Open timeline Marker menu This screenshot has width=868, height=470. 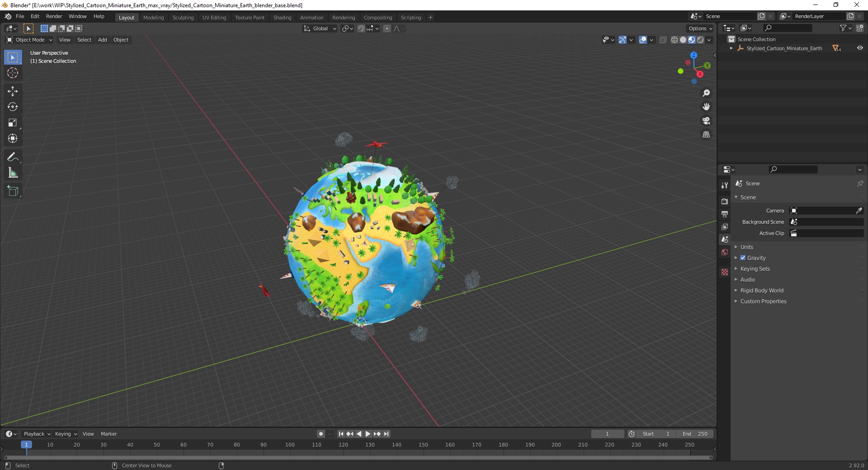pyautogui.click(x=108, y=434)
